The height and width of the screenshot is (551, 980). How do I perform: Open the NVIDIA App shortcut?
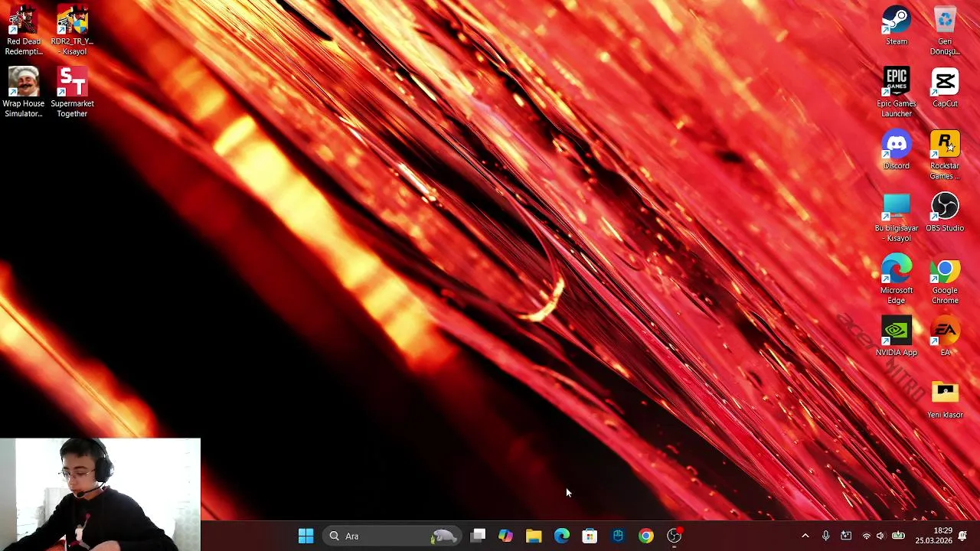pos(897,337)
